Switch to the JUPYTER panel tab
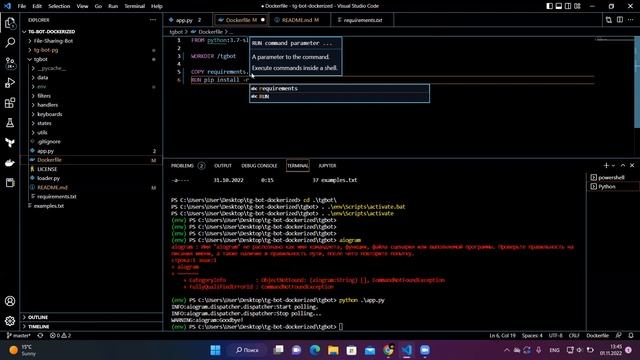The height and width of the screenshot is (360, 640). [x=327, y=166]
